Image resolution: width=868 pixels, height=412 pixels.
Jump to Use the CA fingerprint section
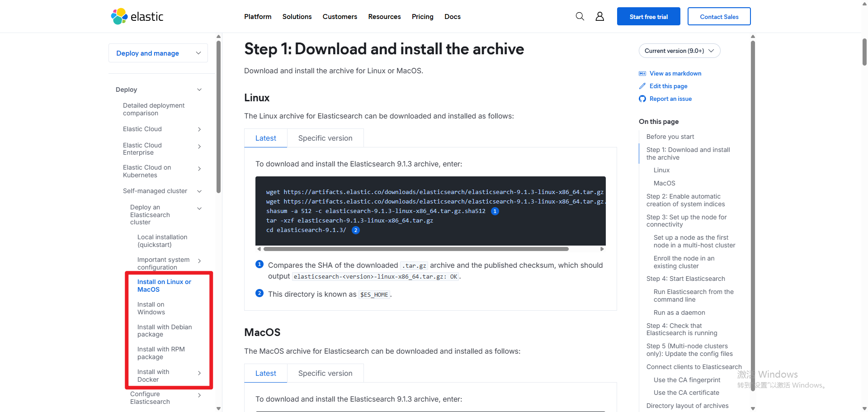coord(687,380)
